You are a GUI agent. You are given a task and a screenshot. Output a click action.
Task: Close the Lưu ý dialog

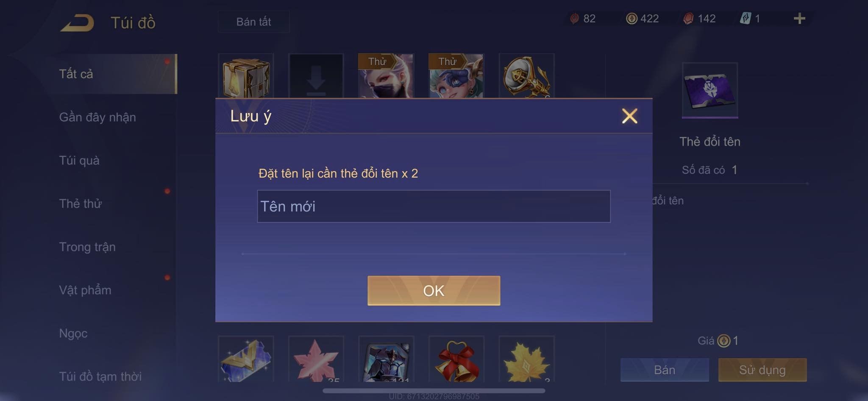[630, 116]
